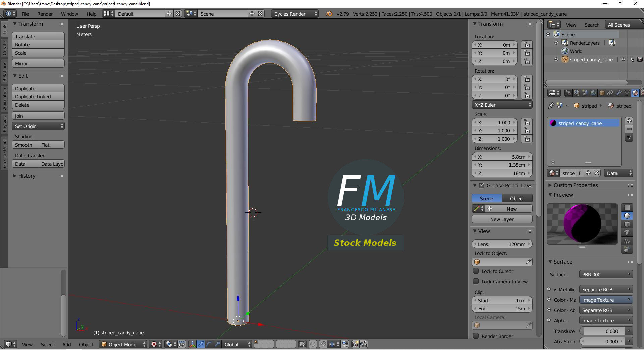Open the Render menu
The image size is (644, 350).
pyautogui.click(x=45, y=14)
